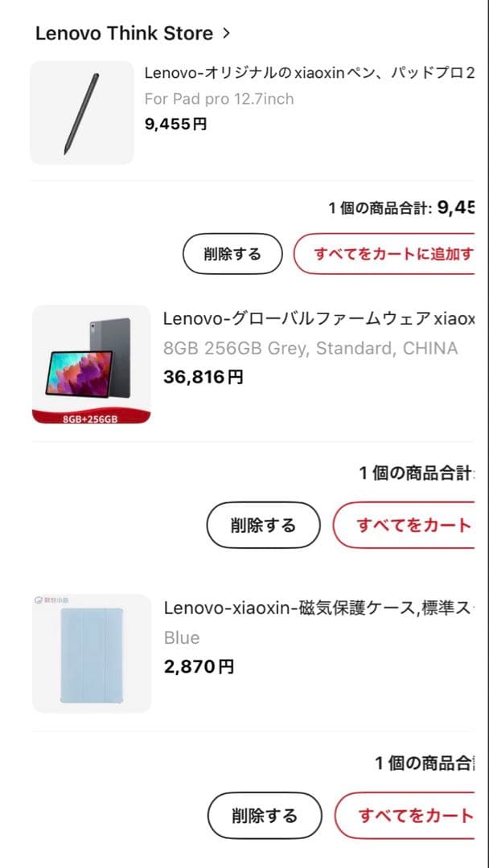Add the pen to cart via すべてをカートに追加

click(394, 253)
